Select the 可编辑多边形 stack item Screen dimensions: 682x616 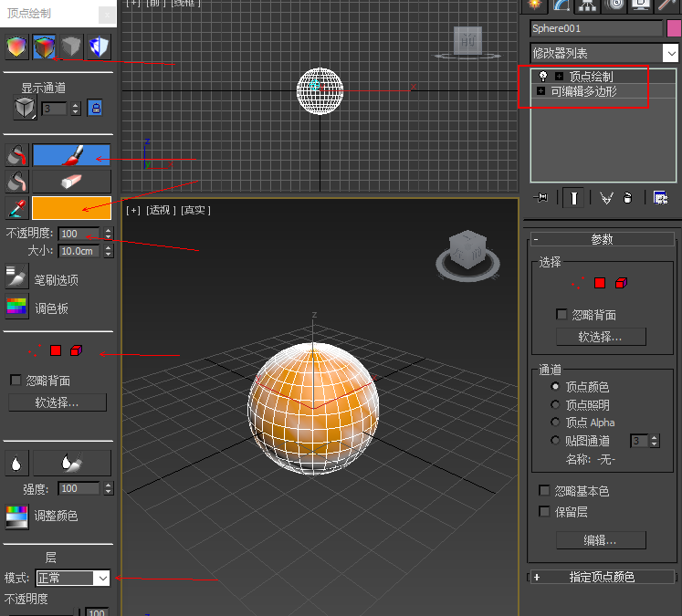tap(583, 91)
